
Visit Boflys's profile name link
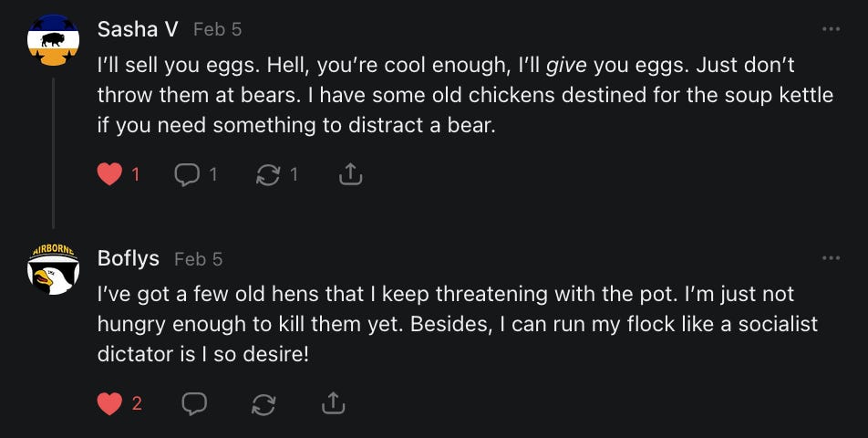point(129,258)
